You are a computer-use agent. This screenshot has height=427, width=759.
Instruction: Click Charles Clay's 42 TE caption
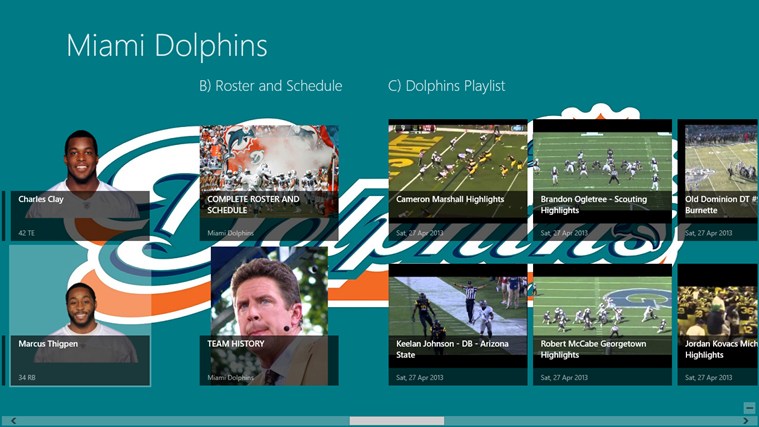coord(27,233)
